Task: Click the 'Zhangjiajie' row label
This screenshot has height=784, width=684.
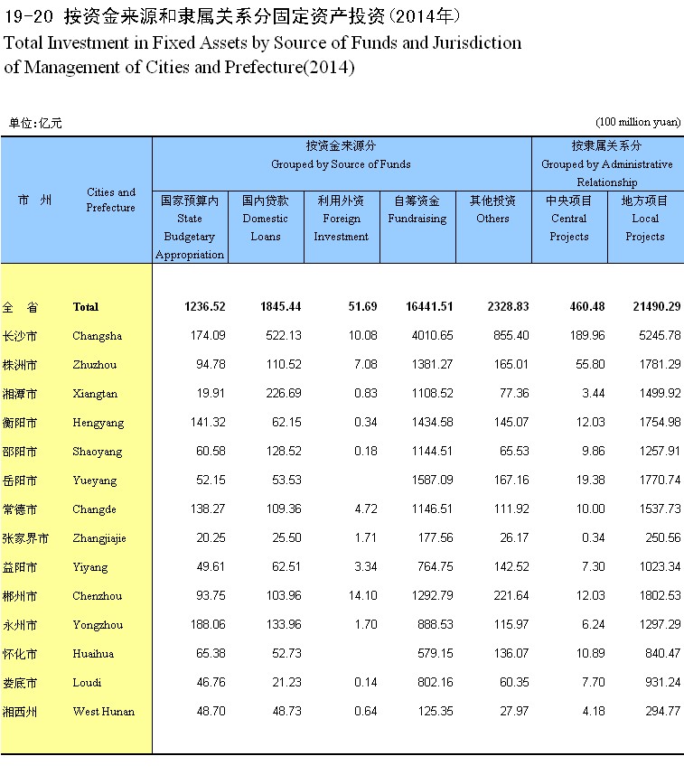Action: pyautogui.click(x=99, y=538)
